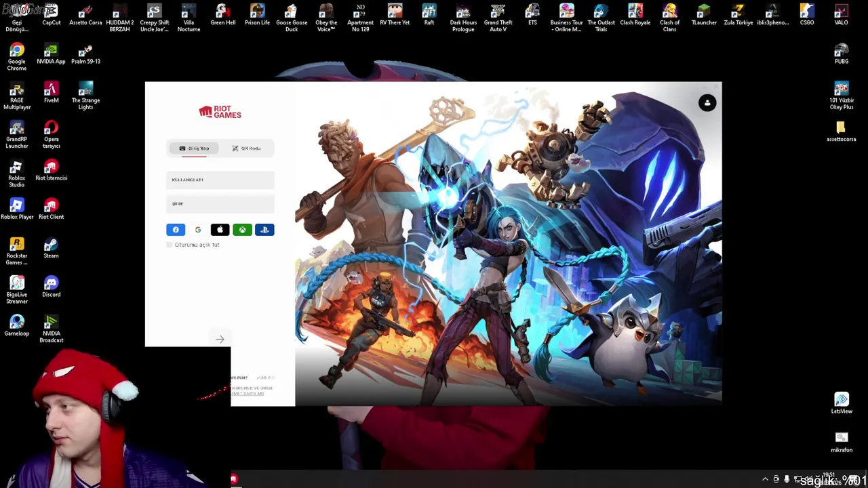Sign in with Xbox icon
The width and height of the screenshot is (868, 488).
tap(242, 230)
